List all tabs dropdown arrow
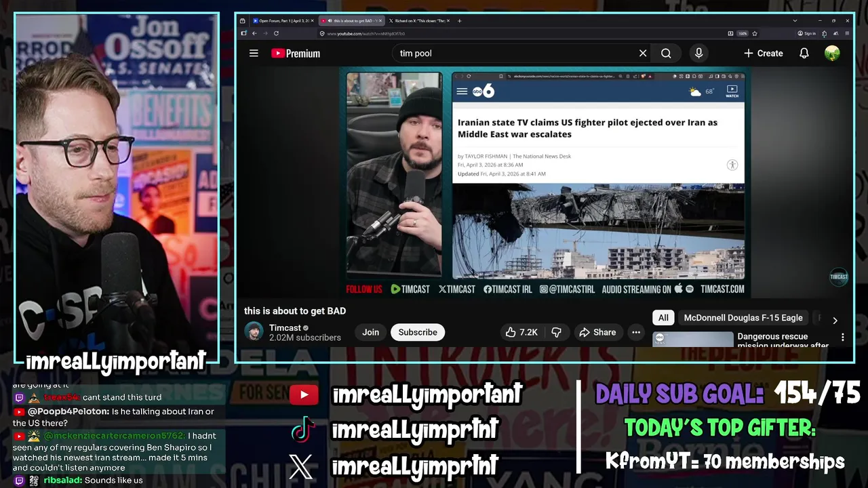868x488 pixels. point(795,21)
